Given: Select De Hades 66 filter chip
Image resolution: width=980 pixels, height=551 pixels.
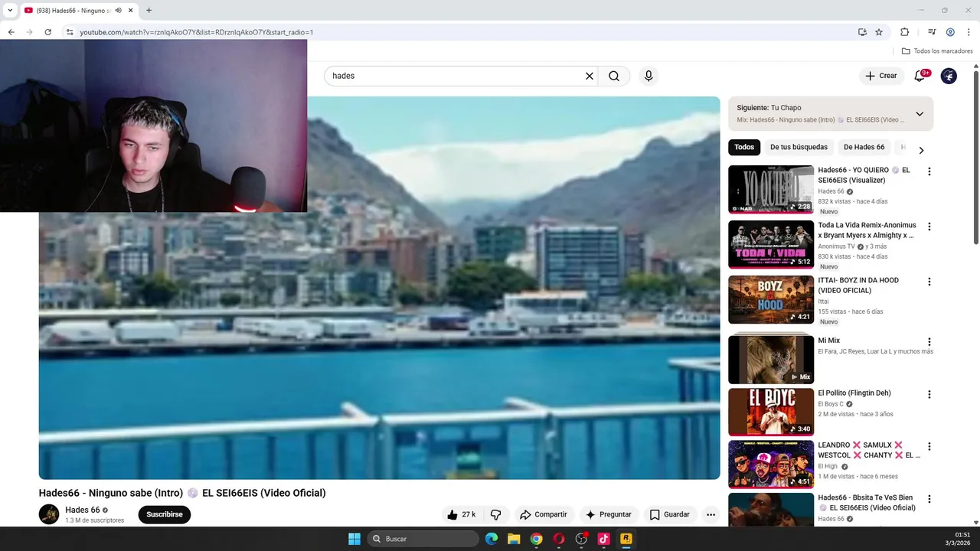Looking at the screenshot, I should coord(864,147).
